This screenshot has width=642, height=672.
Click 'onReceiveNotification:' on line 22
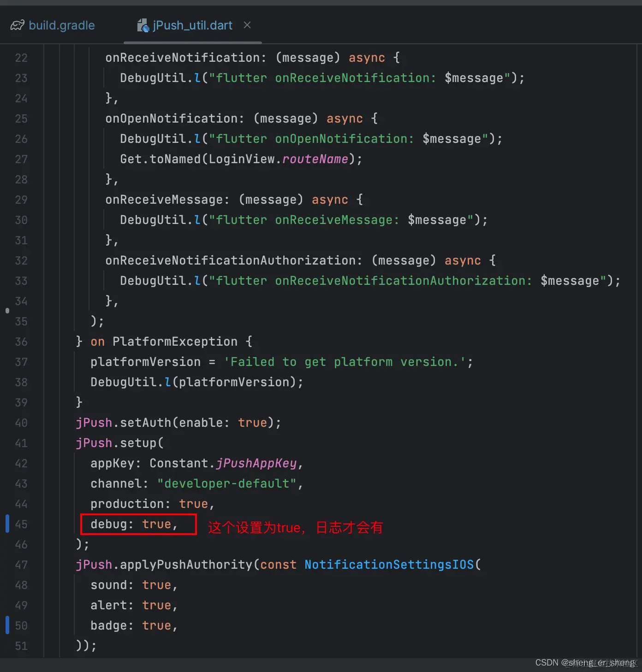[x=186, y=58]
